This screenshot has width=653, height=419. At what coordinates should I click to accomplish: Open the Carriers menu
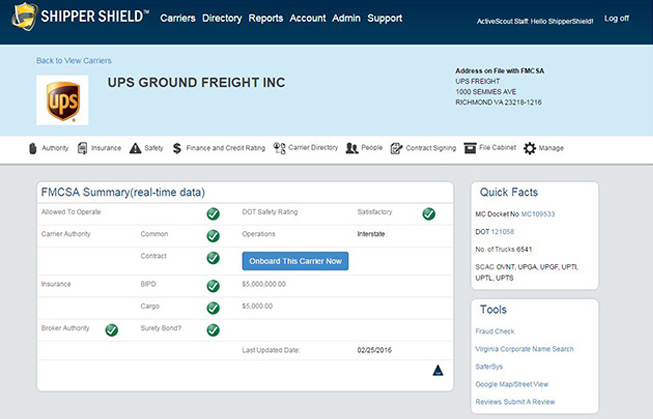click(x=178, y=18)
